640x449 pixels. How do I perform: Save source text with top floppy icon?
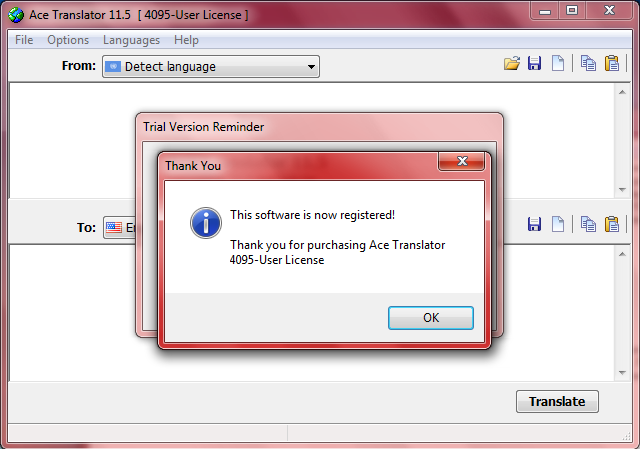click(534, 64)
